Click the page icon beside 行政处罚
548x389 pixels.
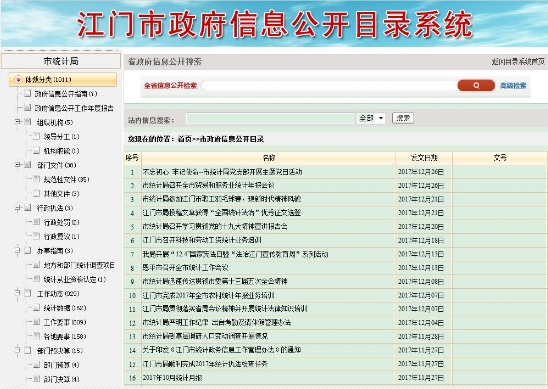tap(36, 222)
